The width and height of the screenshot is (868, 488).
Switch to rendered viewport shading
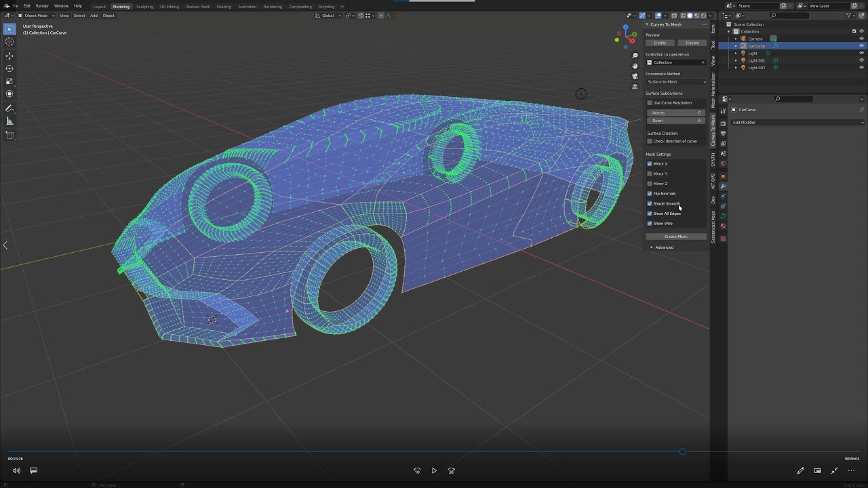point(704,16)
